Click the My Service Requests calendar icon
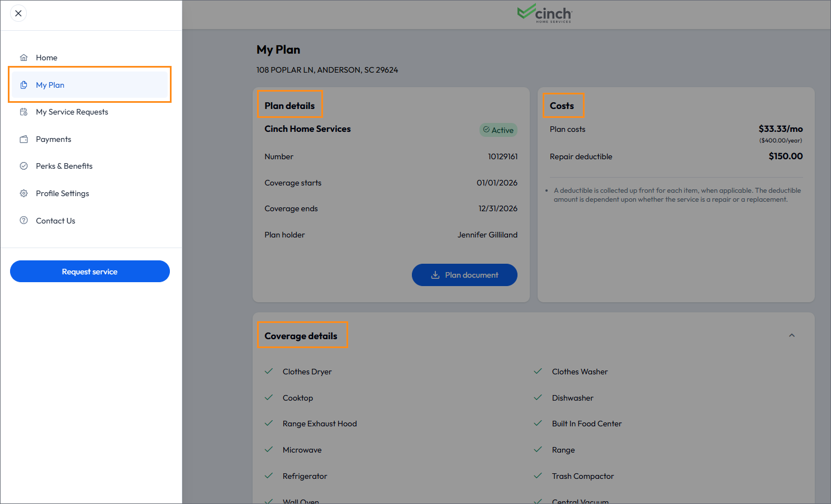The height and width of the screenshot is (504, 831). 23,112
